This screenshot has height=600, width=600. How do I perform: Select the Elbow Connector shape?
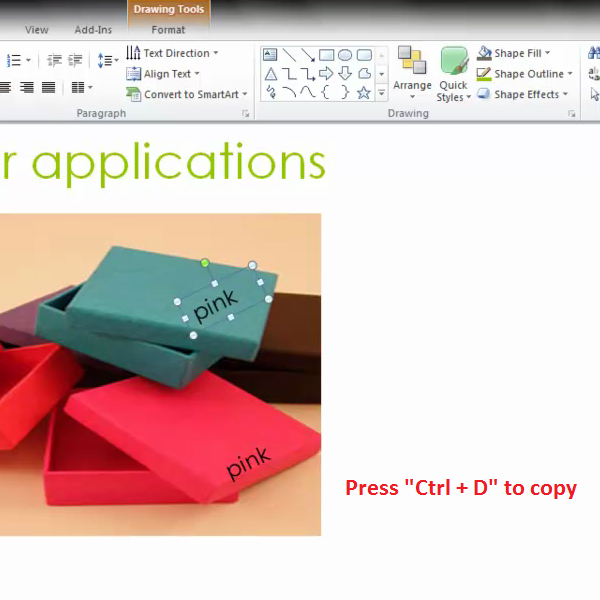point(289,73)
